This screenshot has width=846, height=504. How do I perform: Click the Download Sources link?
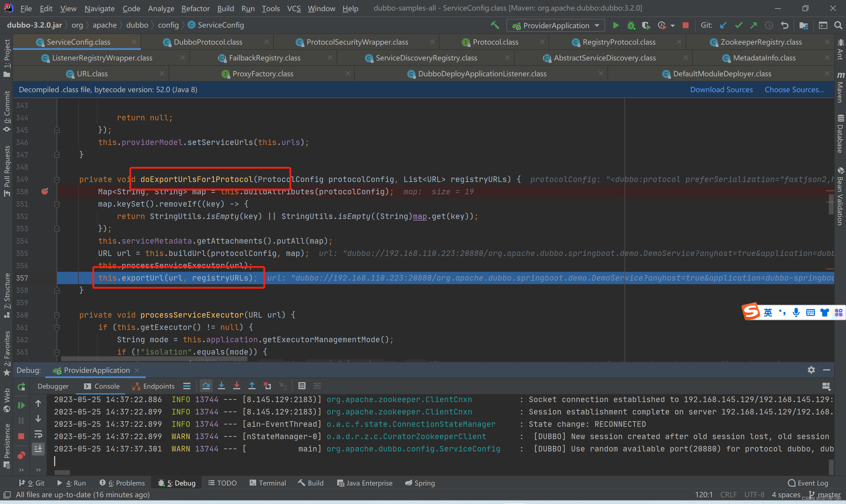coord(721,90)
